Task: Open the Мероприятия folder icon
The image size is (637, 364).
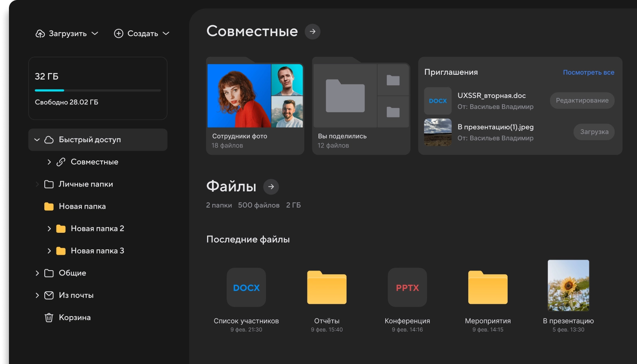Action: [488, 288]
